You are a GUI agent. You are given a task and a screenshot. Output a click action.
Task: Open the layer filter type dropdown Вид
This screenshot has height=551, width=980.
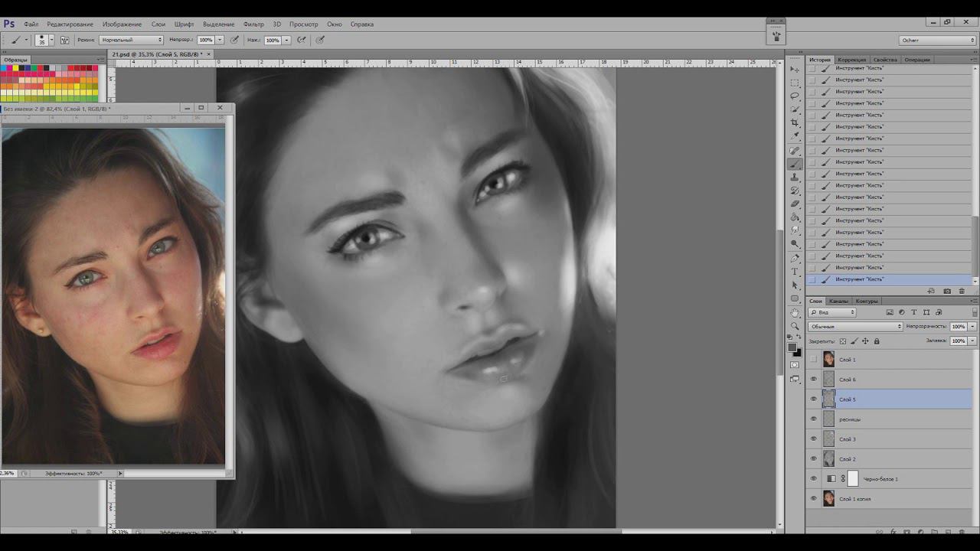(x=831, y=312)
